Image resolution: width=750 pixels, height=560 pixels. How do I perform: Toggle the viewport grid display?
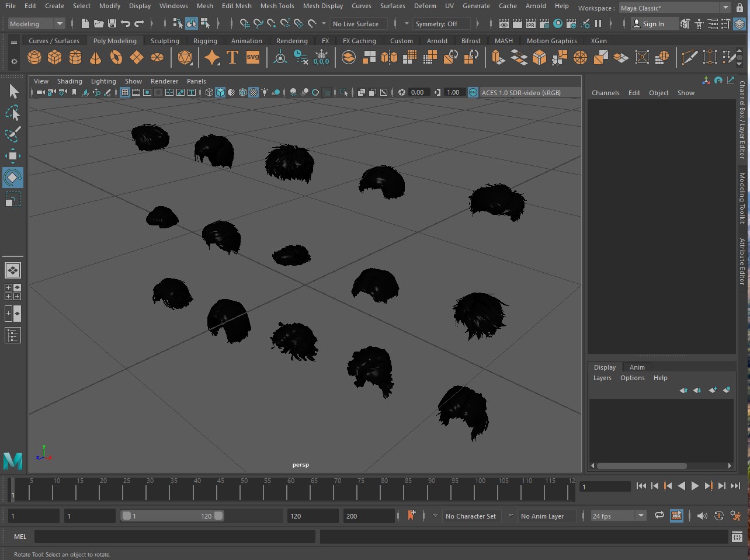point(125,92)
